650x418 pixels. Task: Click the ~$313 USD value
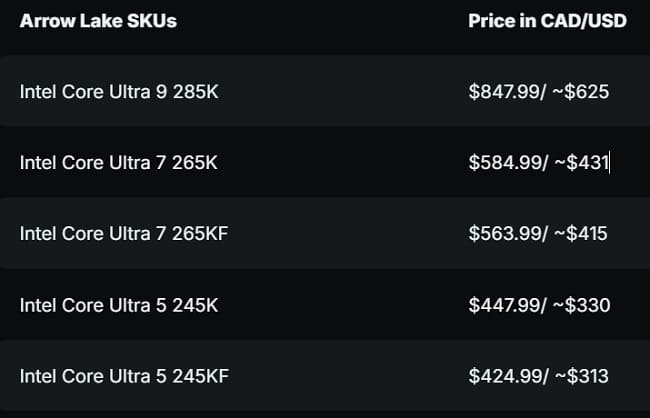(x=581, y=376)
